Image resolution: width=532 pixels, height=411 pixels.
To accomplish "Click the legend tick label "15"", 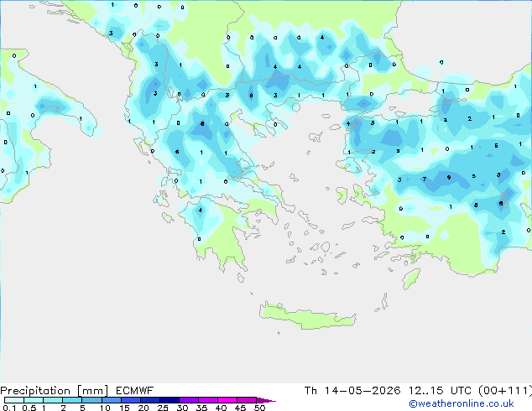I will (124, 408).
